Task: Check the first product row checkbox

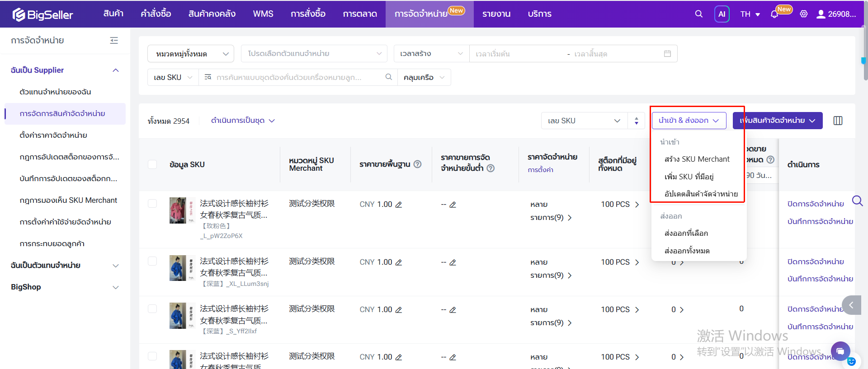Action: 152,203
